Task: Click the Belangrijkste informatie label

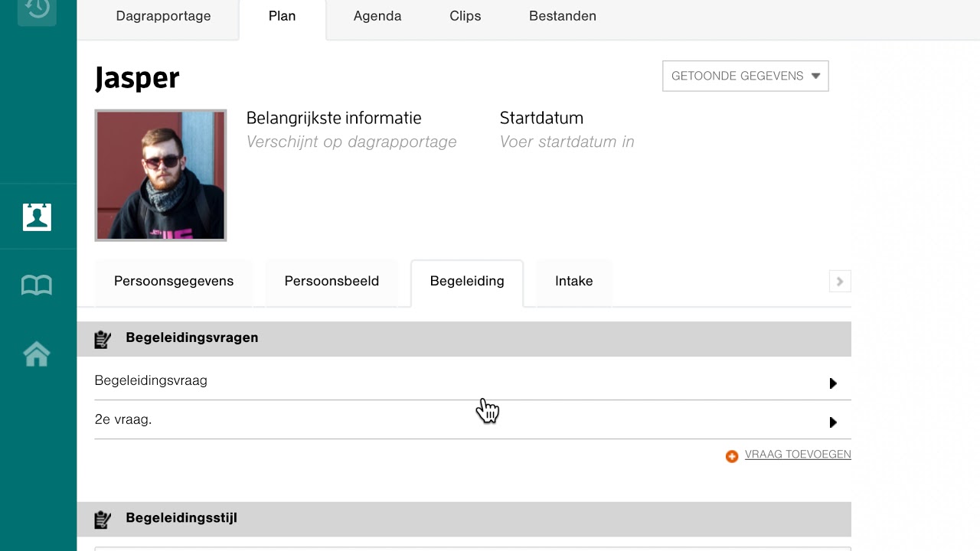Action: tap(334, 118)
